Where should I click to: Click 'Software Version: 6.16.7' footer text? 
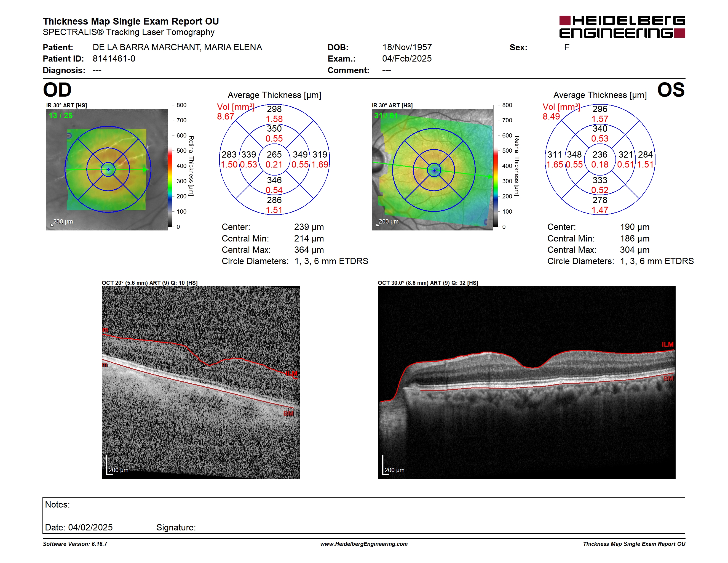pyautogui.click(x=75, y=544)
